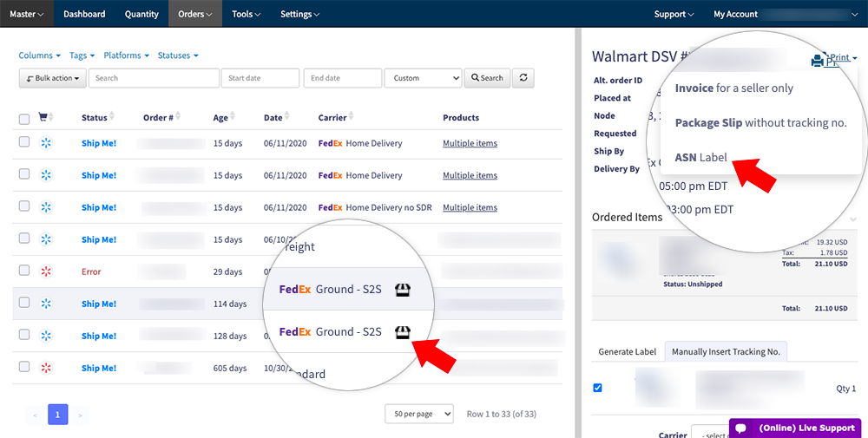Check the FedEx Home Delivery no SDR row checkbox

point(23,206)
